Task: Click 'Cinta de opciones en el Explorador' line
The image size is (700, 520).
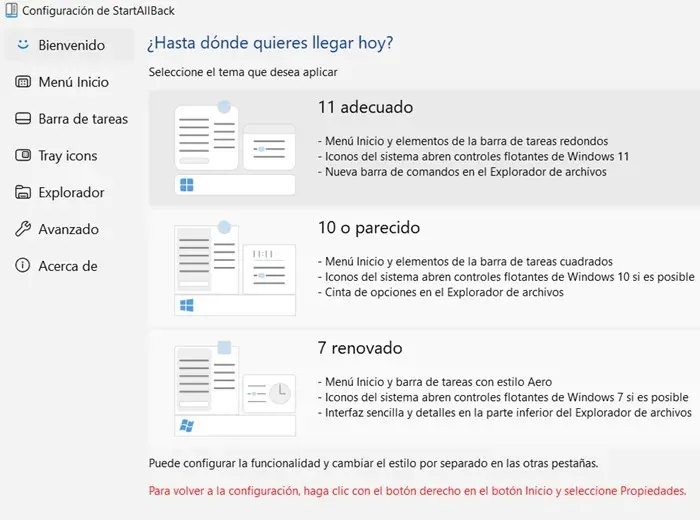Action: pyautogui.click(x=441, y=292)
